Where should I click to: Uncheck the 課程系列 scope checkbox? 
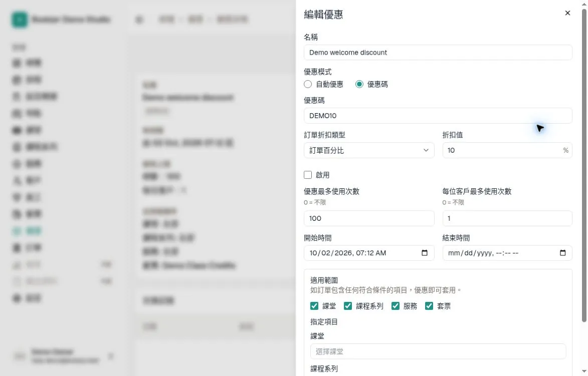point(348,306)
